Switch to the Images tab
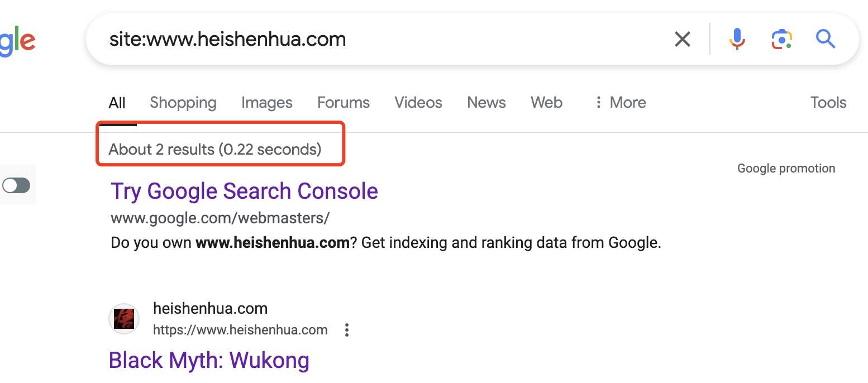The height and width of the screenshot is (383, 868). [266, 103]
